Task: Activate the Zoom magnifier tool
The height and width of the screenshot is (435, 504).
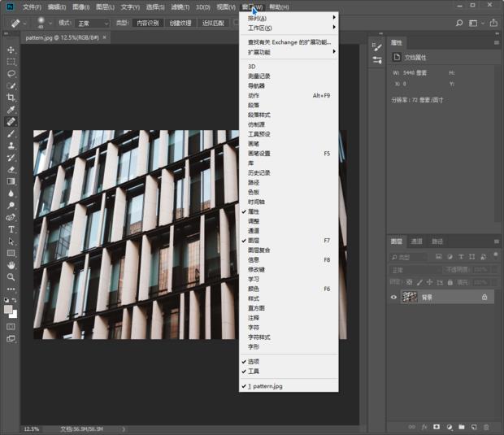Action: (11, 276)
